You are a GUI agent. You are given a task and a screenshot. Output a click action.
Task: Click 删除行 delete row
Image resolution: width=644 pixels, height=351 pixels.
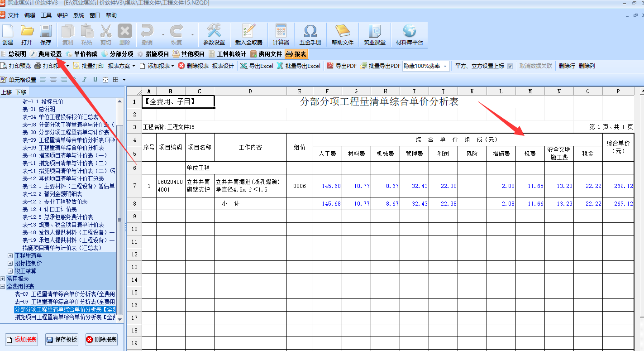click(x=567, y=66)
